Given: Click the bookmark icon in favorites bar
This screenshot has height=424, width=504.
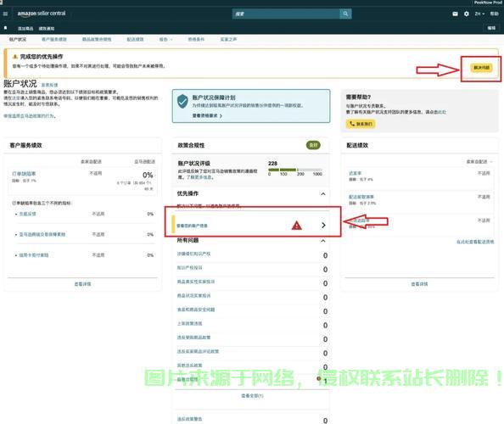Looking at the screenshot, I should click(x=5, y=28).
